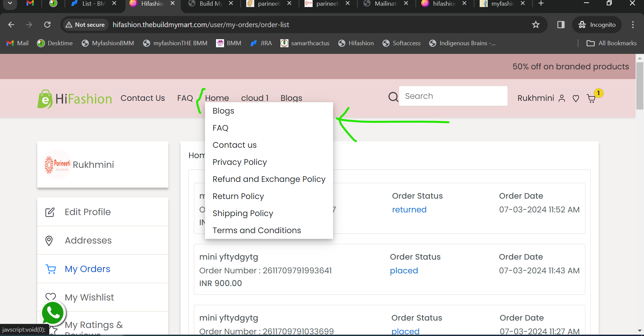
Task: Open Refund and Exchange Policy
Action: point(269,179)
